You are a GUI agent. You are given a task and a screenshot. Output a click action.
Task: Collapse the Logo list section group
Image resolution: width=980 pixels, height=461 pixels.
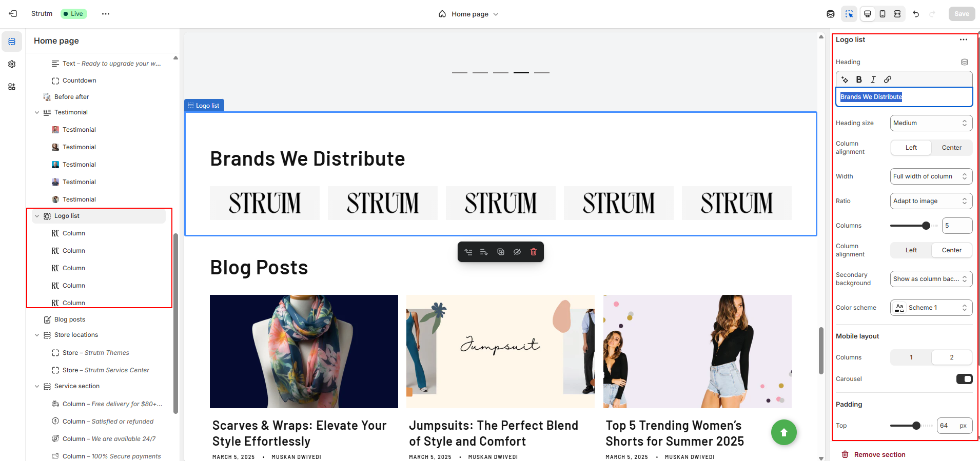[37, 216]
